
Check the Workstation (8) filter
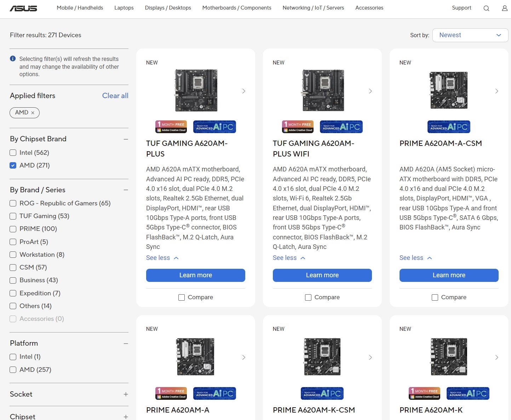pos(13,255)
